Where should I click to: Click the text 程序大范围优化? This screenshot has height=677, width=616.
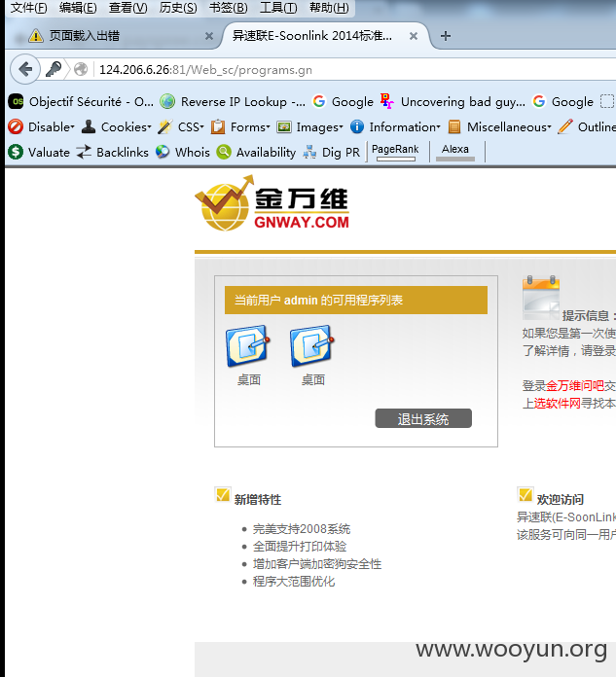[x=294, y=581]
